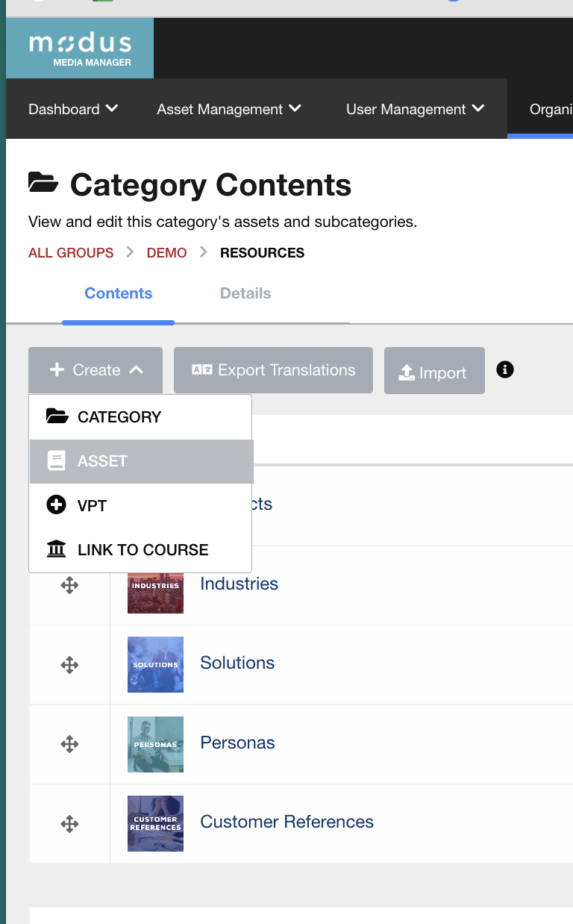Screen dimensions: 573x924
Task: Expand the User Management menu
Action: [415, 109]
